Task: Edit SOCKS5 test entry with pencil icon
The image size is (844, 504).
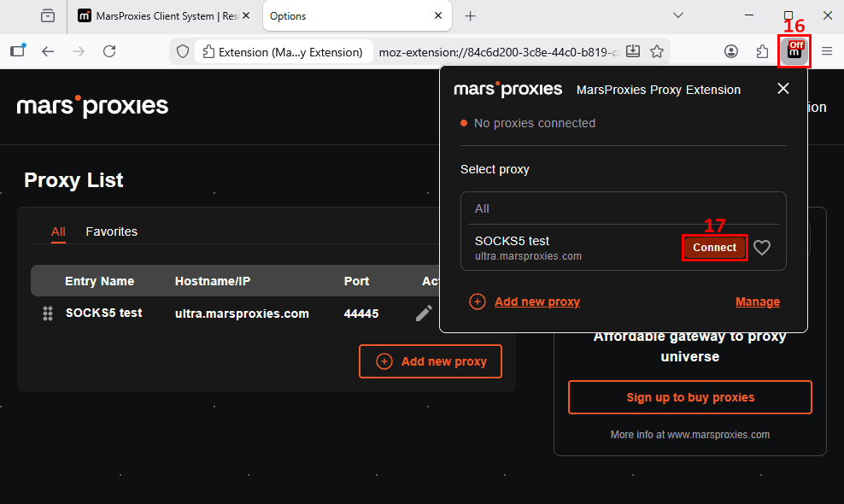Action: (424, 313)
